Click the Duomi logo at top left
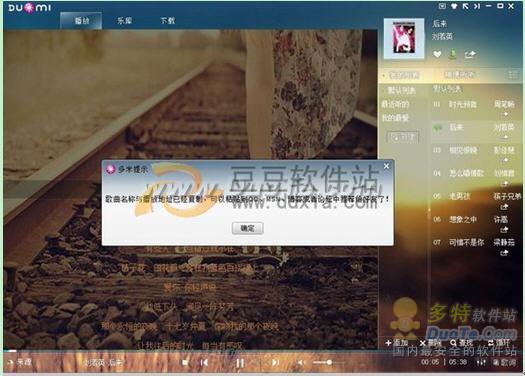525x376 pixels. tap(29, 7)
